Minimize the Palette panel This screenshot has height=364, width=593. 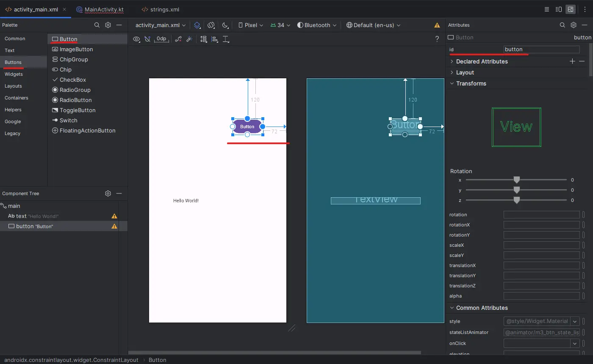tap(119, 25)
